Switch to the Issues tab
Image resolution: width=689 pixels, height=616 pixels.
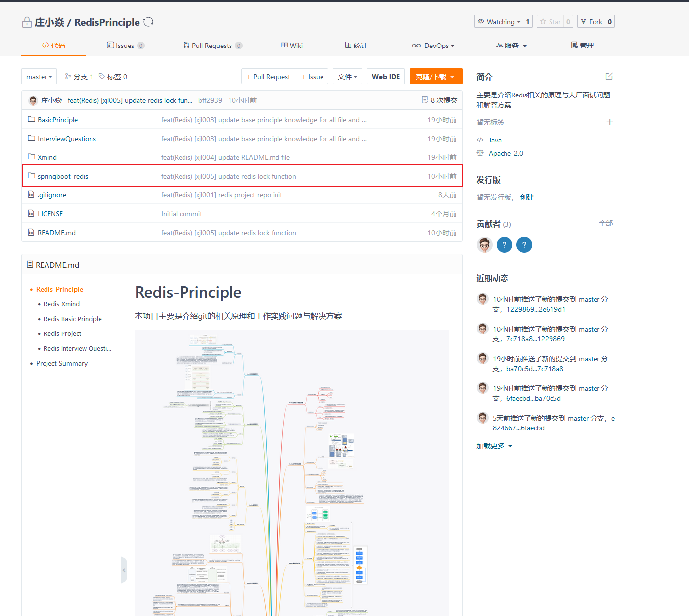tap(126, 46)
